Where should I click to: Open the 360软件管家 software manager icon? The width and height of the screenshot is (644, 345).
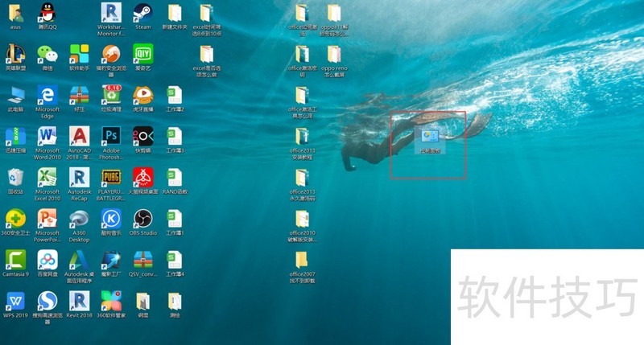[x=111, y=301]
